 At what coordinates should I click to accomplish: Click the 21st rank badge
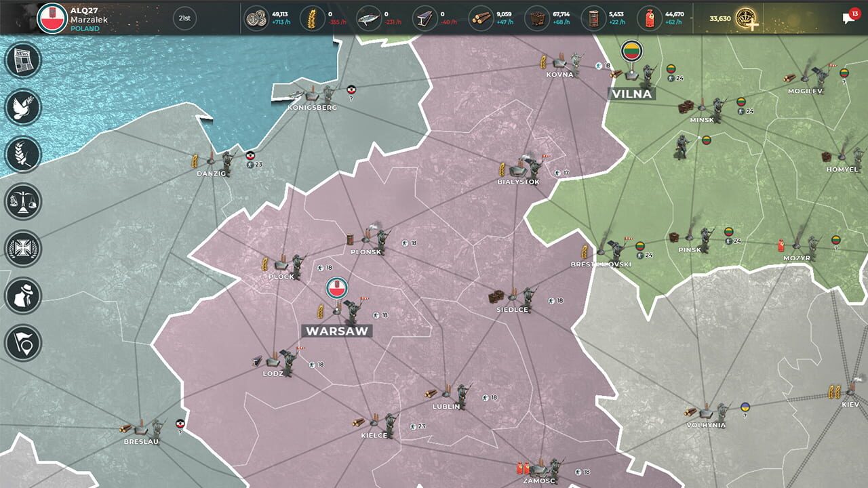(183, 18)
